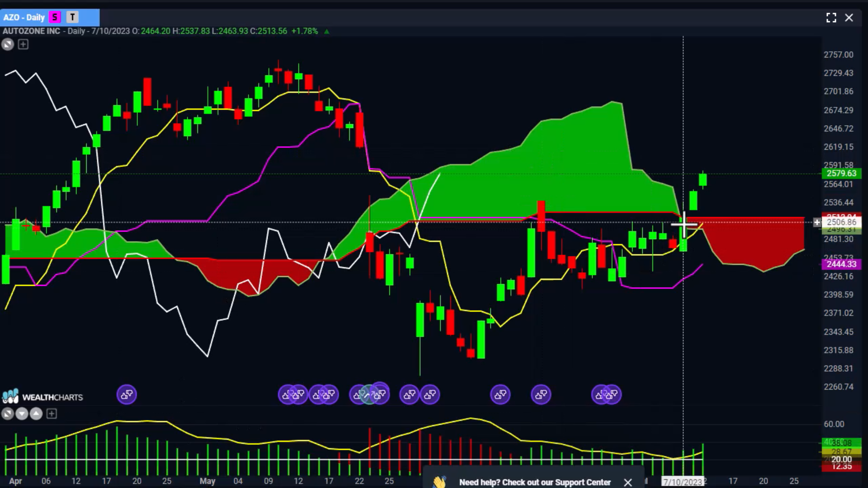
Task: Click the 09 date label on time axis
Action: click(268, 481)
